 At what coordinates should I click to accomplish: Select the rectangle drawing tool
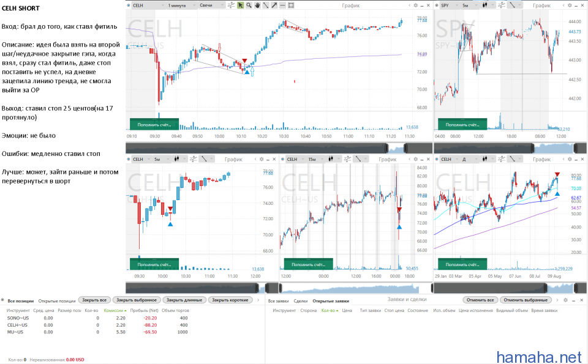[x=291, y=6]
